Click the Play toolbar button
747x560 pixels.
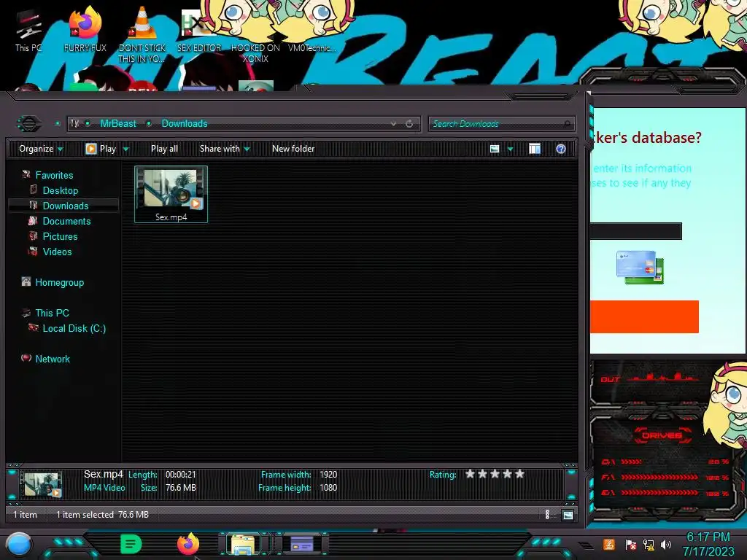(101, 149)
